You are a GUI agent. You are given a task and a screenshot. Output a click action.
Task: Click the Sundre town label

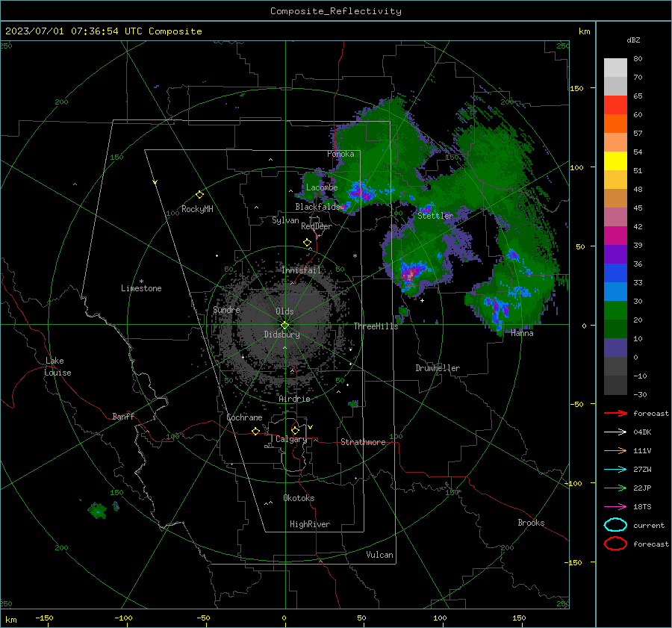tap(226, 310)
